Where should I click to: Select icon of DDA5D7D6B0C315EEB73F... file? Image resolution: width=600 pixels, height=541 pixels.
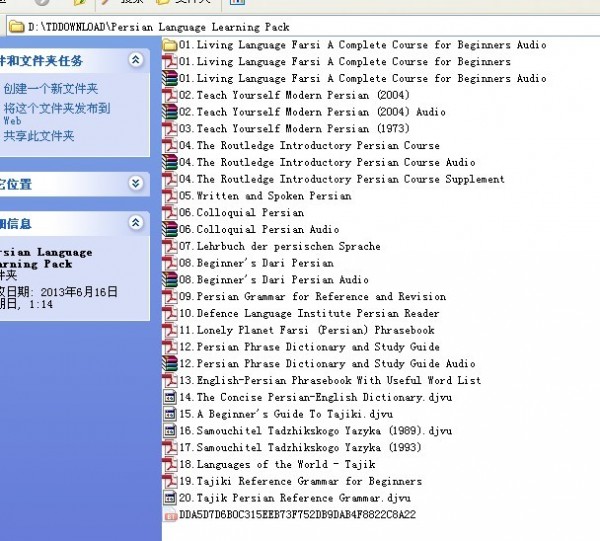pyautogui.click(x=170, y=515)
